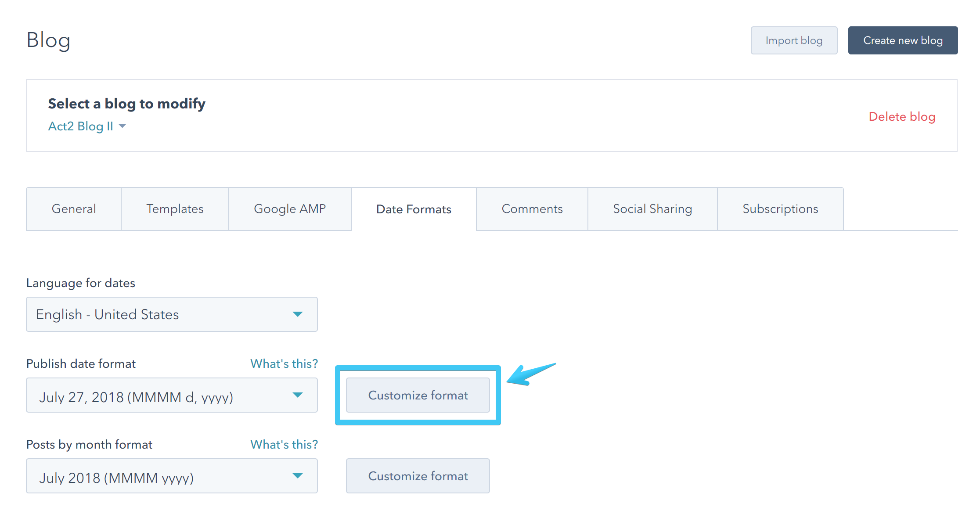Open What's this? help for Publish date format
Viewport: 980px width, 525px height.
click(284, 363)
